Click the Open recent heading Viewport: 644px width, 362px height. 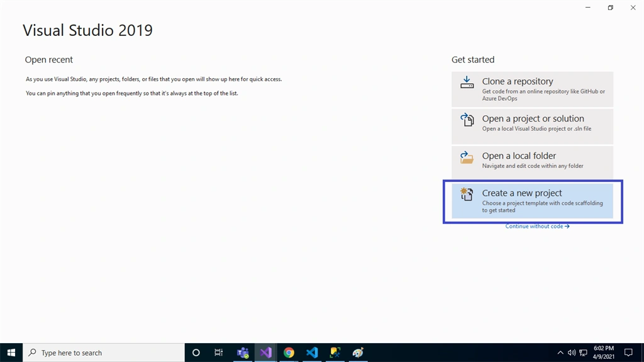tap(49, 60)
